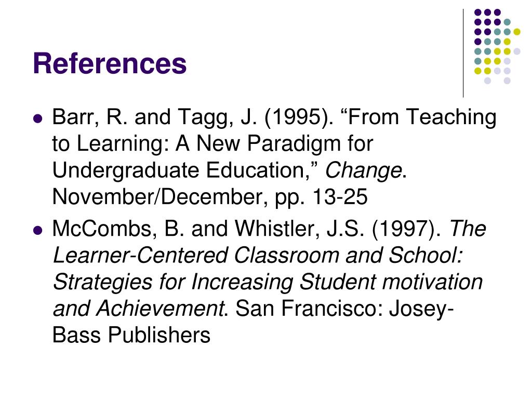The width and height of the screenshot is (532, 399).
Task: Click the year '(1995)' in first reference
Action: click(x=299, y=117)
